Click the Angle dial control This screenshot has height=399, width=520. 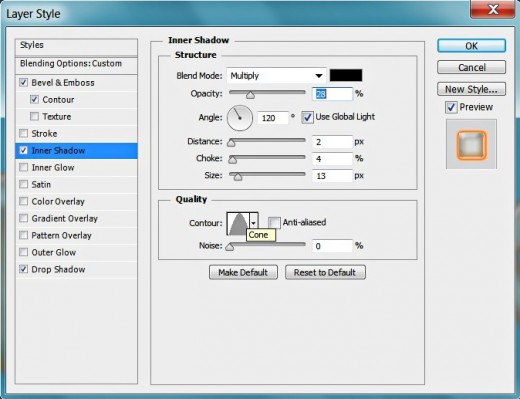240,118
